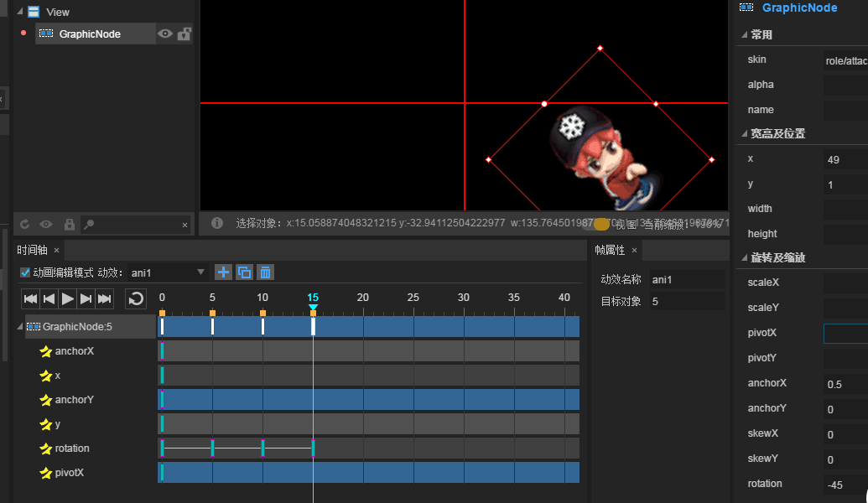Collapse the 宽高及位置 section
The width and height of the screenshot is (868, 503).
(744, 133)
